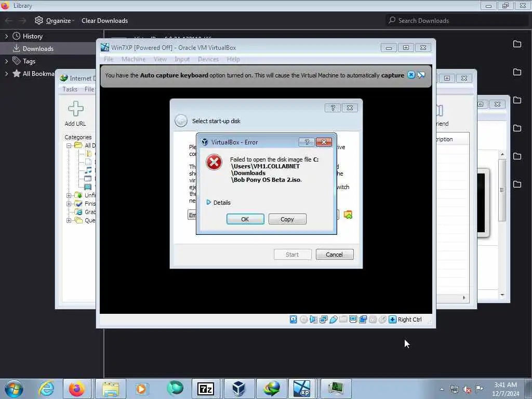Viewport: 532px width, 399px height.
Task: Dismiss the Auto capture keyboard notification
Action: pos(411,75)
